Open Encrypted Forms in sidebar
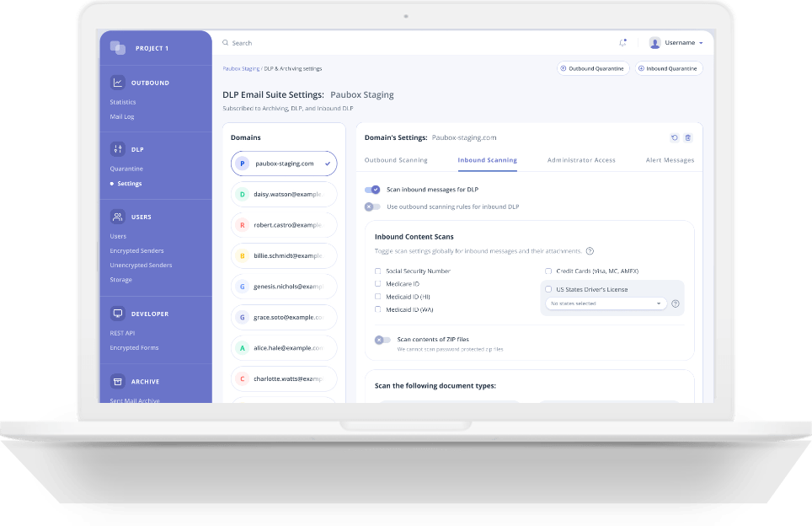812x526 pixels. [134, 348]
